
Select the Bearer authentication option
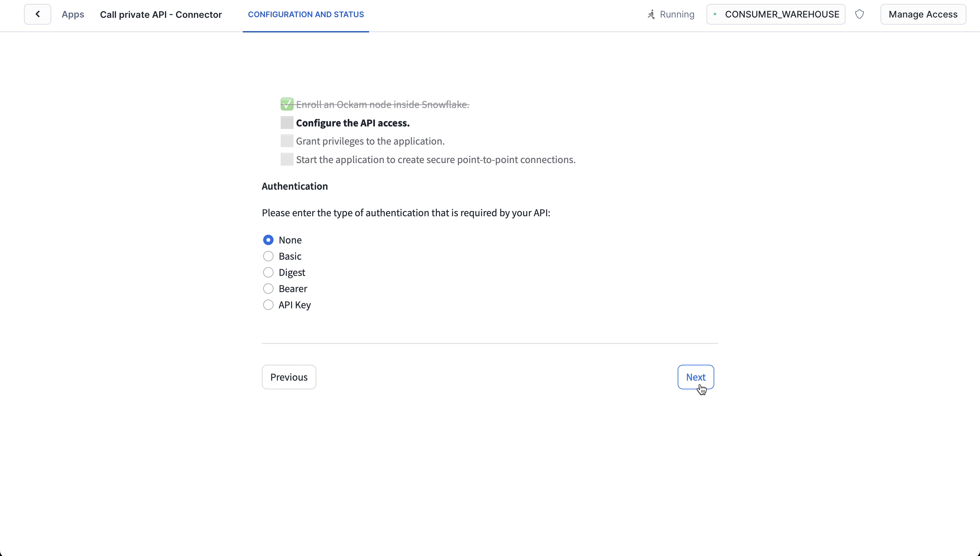click(x=268, y=288)
